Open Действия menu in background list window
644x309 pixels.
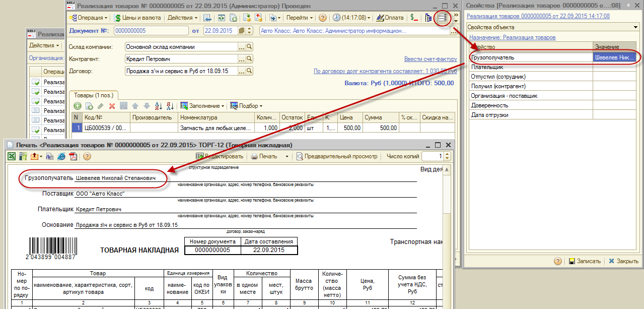[45, 45]
